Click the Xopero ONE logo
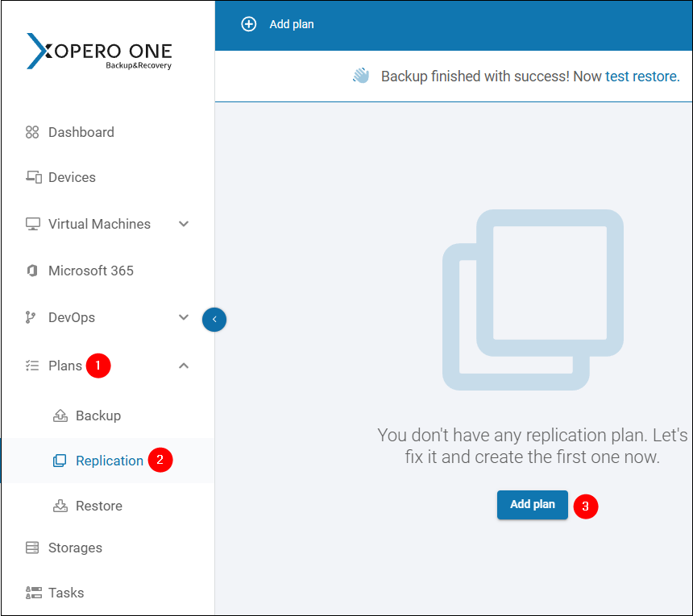 click(x=98, y=51)
